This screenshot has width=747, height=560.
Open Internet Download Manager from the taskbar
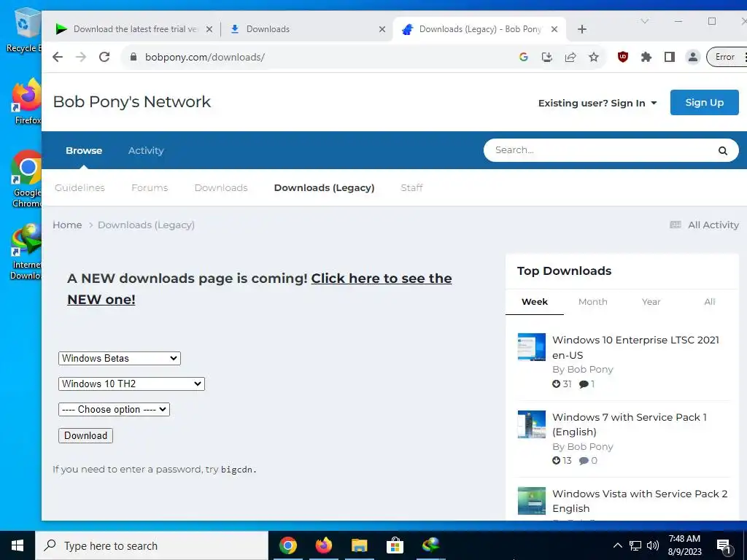[x=430, y=545]
